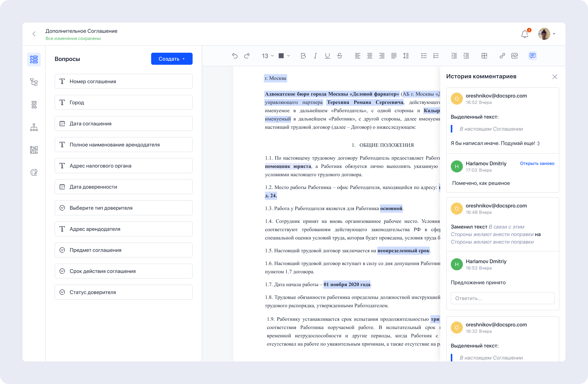Viewport: 588px width, 384px height.
Task: Insert a hyperlink
Action: coord(502,56)
